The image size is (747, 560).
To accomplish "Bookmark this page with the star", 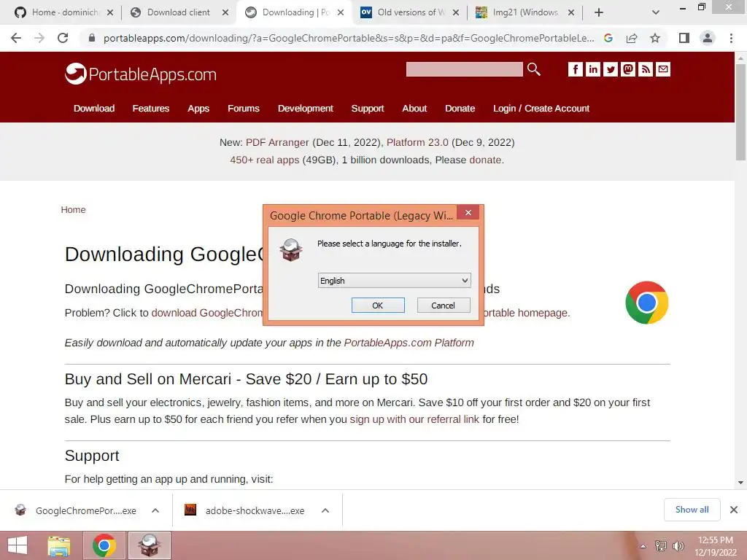I will pyautogui.click(x=655, y=38).
